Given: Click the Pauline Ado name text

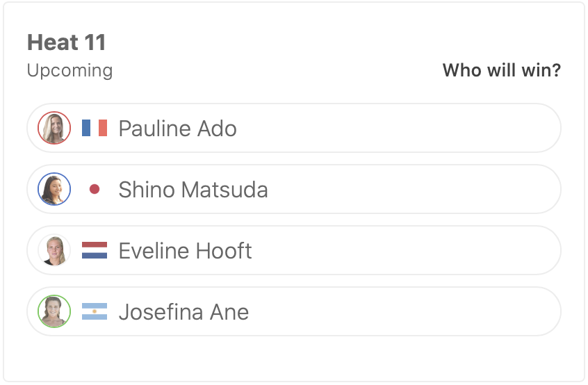Looking at the screenshot, I should [x=177, y=129].
